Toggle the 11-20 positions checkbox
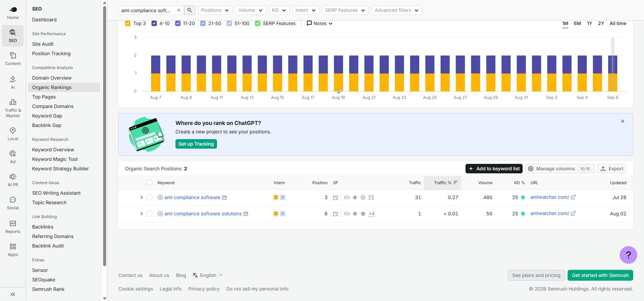 pos(178,23)
